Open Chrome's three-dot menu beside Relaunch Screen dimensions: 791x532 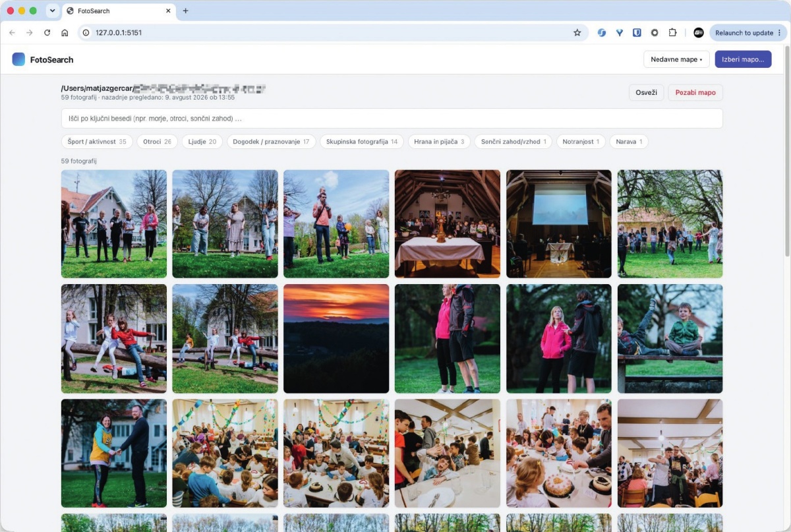click(779, 32)
